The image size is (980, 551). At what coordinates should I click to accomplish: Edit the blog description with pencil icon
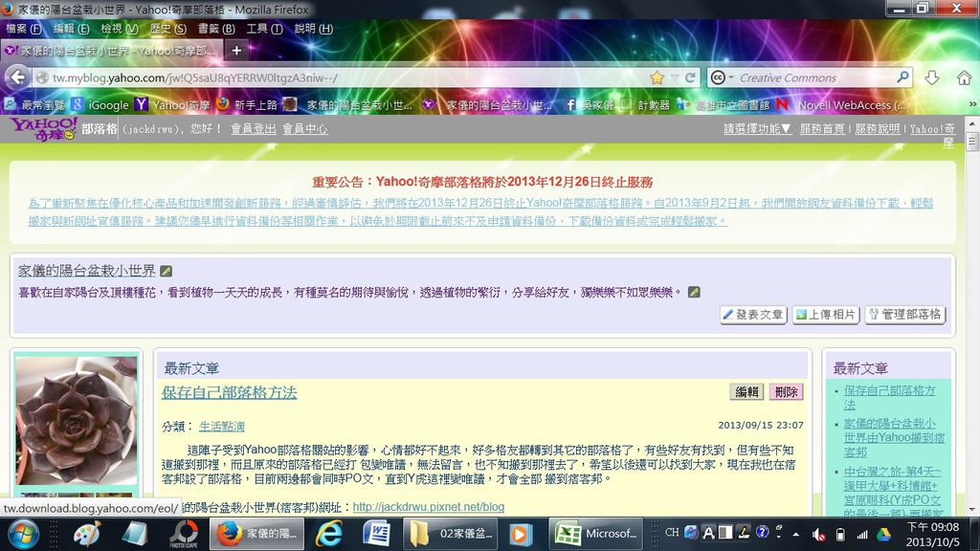694,292
